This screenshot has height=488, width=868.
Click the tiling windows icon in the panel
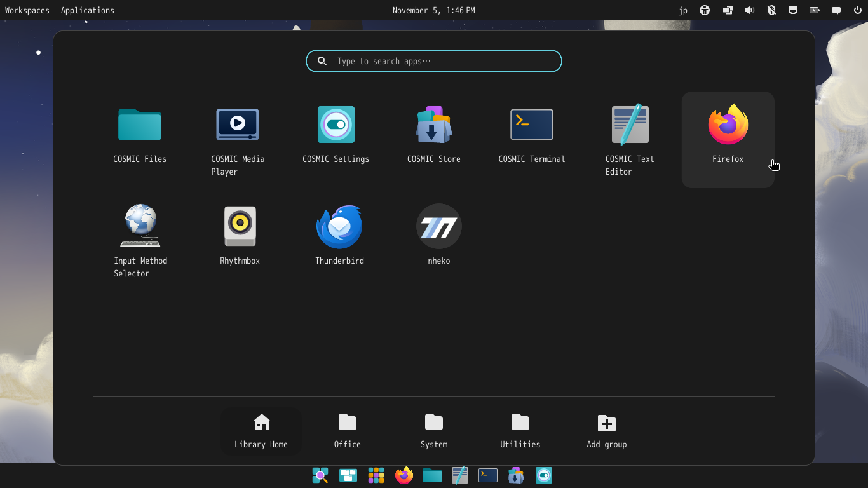(x=728, y=10)
